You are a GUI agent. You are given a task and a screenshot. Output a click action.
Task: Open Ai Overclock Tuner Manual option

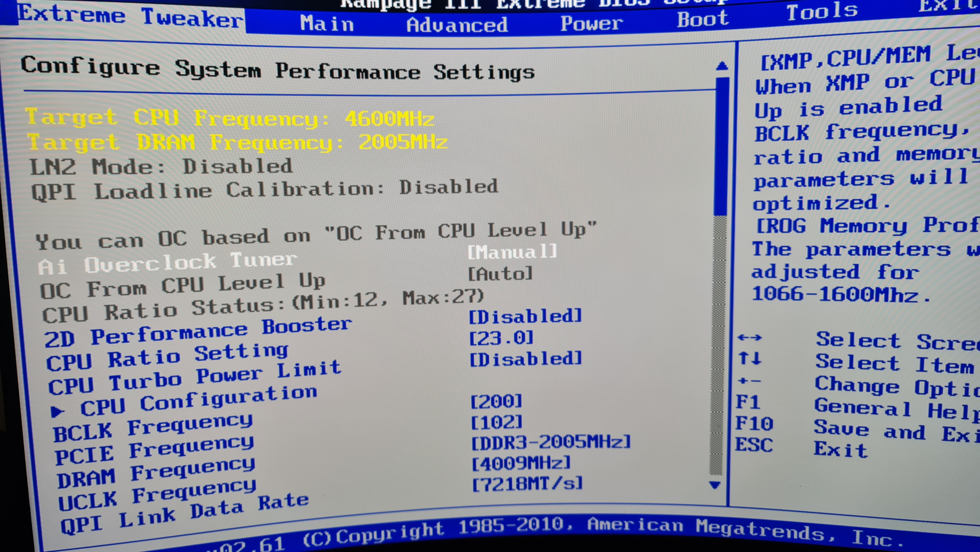coord(512,252)
